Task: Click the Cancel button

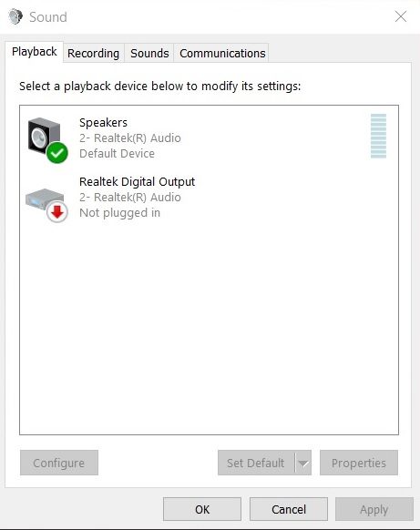Action: [x=289, y=509]
